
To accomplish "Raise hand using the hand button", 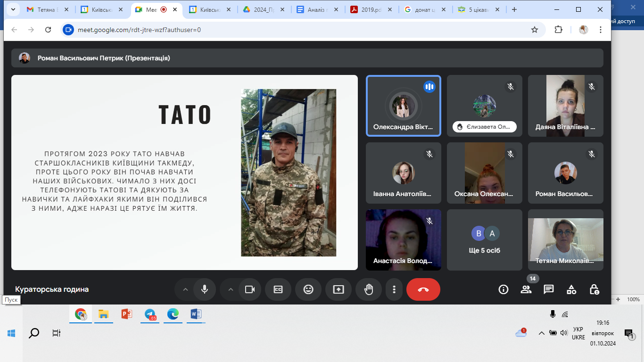I will pos(369,289).
